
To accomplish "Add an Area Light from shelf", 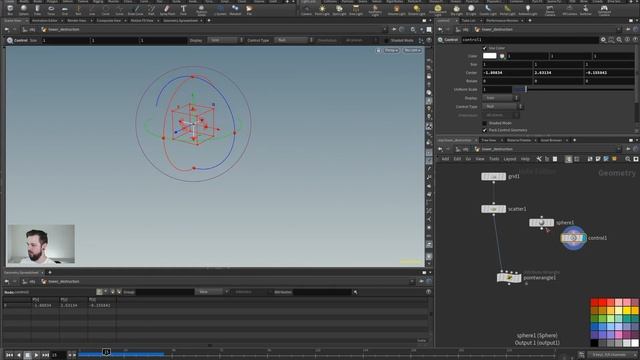I will [356, 9].
